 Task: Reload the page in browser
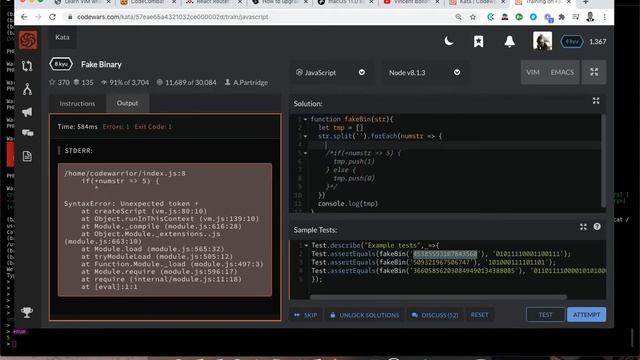(52, 17)
